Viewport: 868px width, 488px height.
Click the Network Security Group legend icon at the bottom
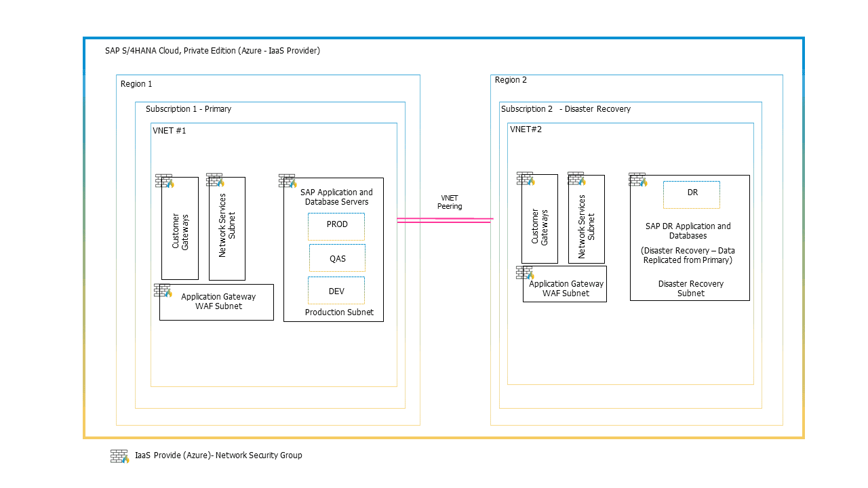pos(120,457)
